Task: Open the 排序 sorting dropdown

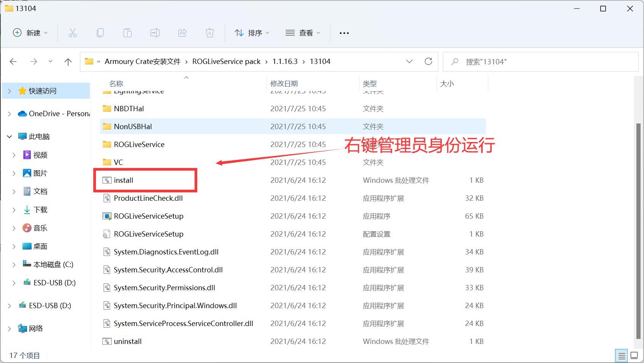Action: 252,33
